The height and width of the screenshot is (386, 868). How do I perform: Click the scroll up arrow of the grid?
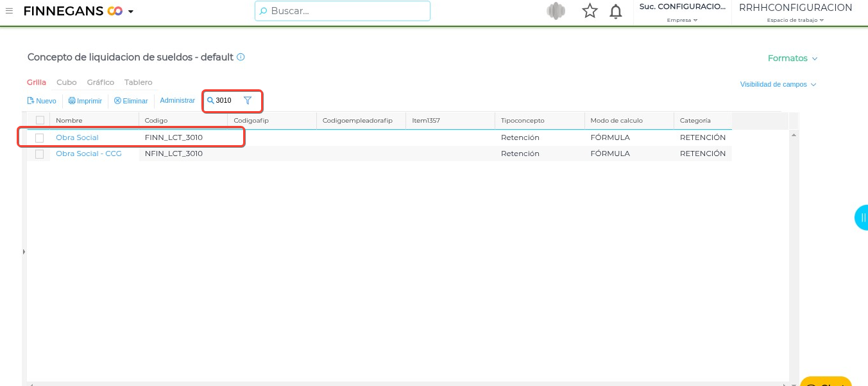coord(794,135)
